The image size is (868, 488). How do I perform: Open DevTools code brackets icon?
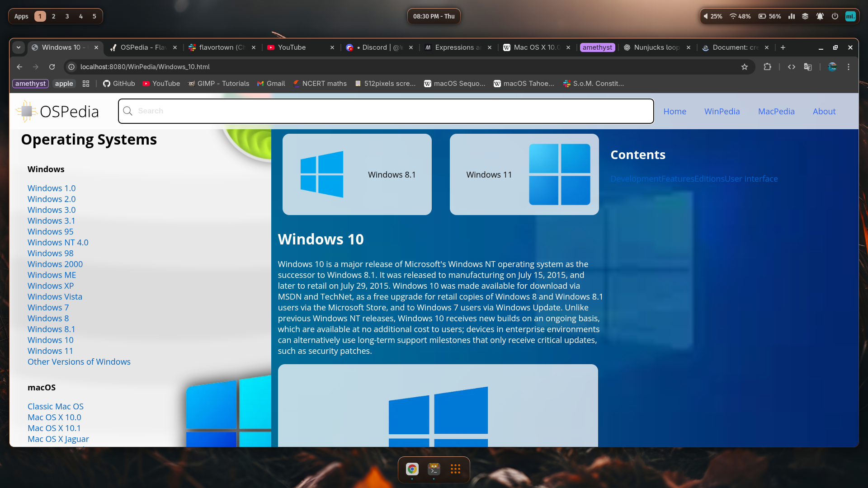(x=791, y=67)
